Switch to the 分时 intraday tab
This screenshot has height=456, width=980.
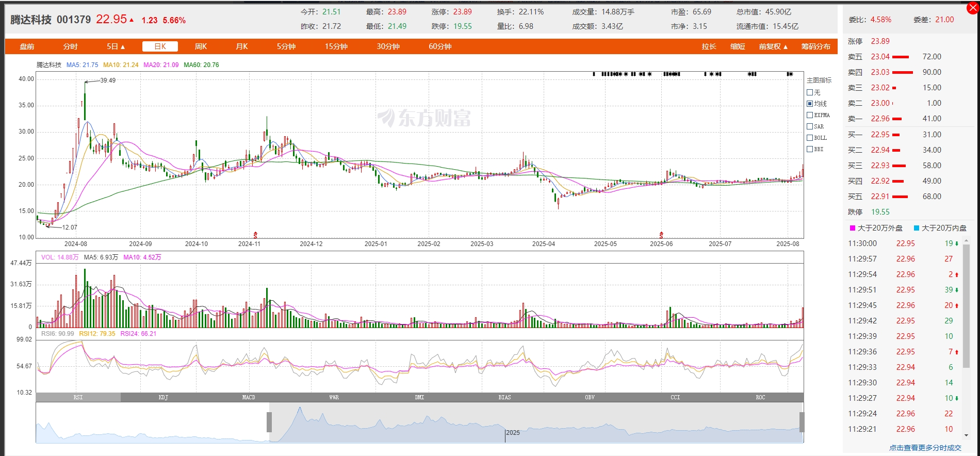[71, 46]
